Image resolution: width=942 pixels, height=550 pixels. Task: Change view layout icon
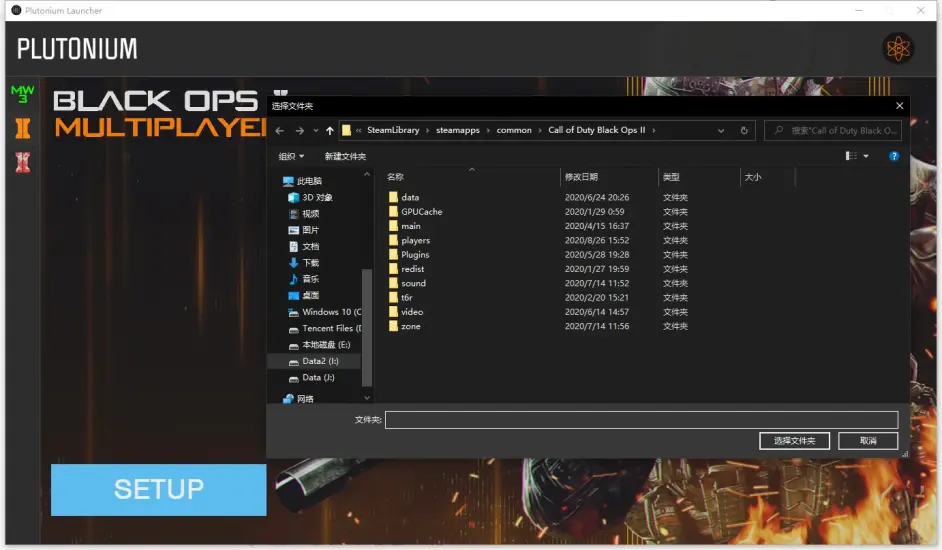point(851,156)
